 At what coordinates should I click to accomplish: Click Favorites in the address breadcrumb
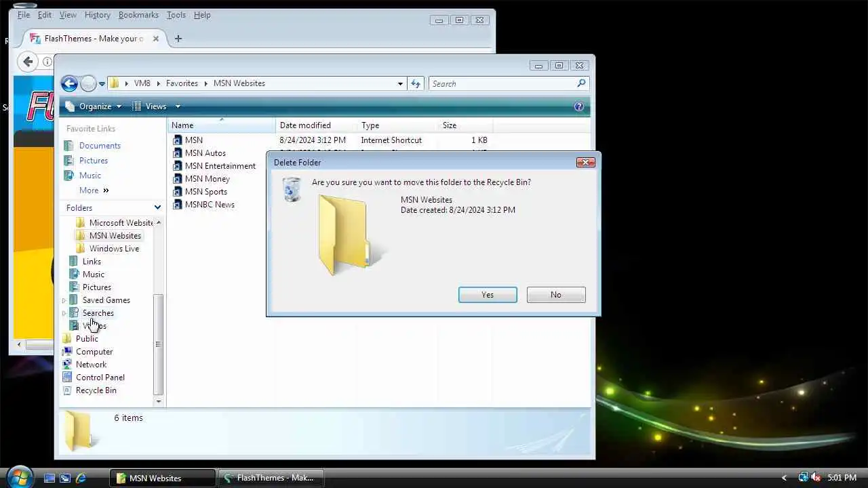[x=182, y=83]
